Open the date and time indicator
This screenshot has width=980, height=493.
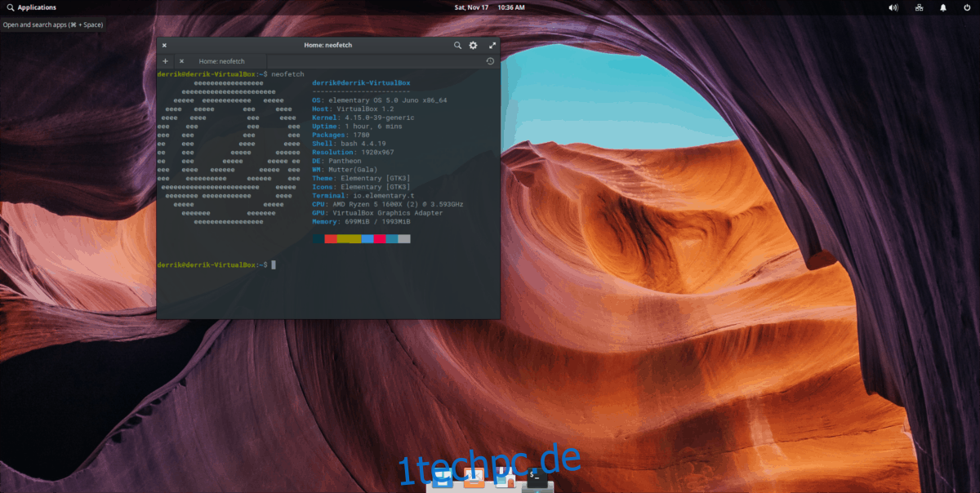[x=490, y=7]
